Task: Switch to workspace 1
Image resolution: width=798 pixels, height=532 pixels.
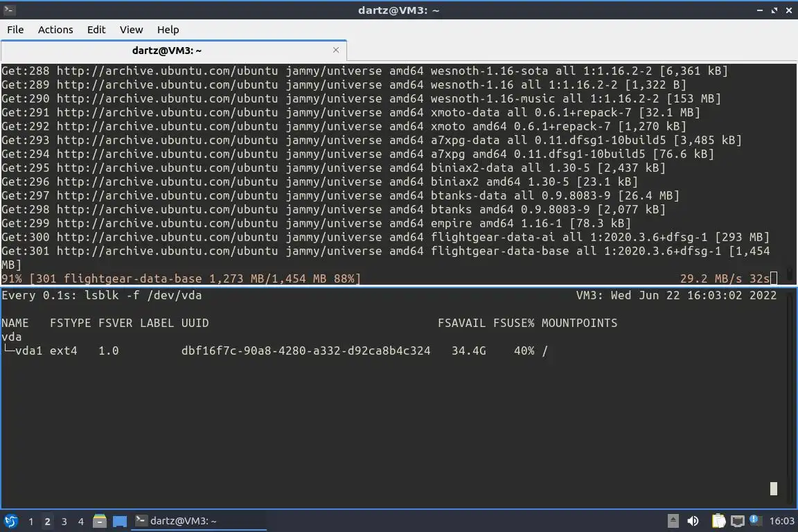Action: pos(31,522)
